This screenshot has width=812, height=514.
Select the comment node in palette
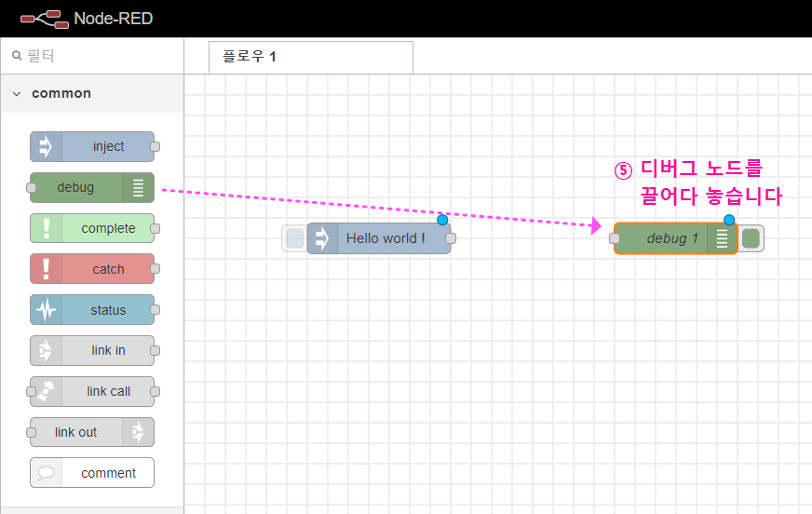point(92,473)
